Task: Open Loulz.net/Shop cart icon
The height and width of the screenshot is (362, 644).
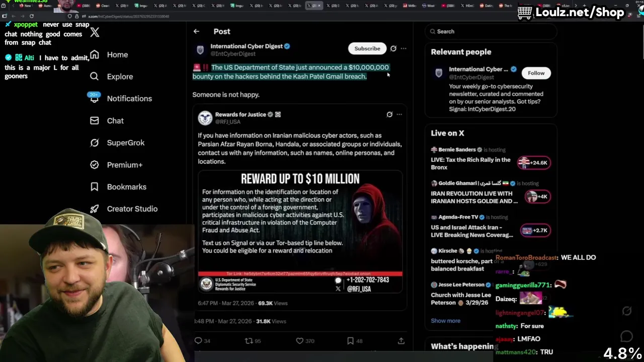Action: click(x=525, y=12)
